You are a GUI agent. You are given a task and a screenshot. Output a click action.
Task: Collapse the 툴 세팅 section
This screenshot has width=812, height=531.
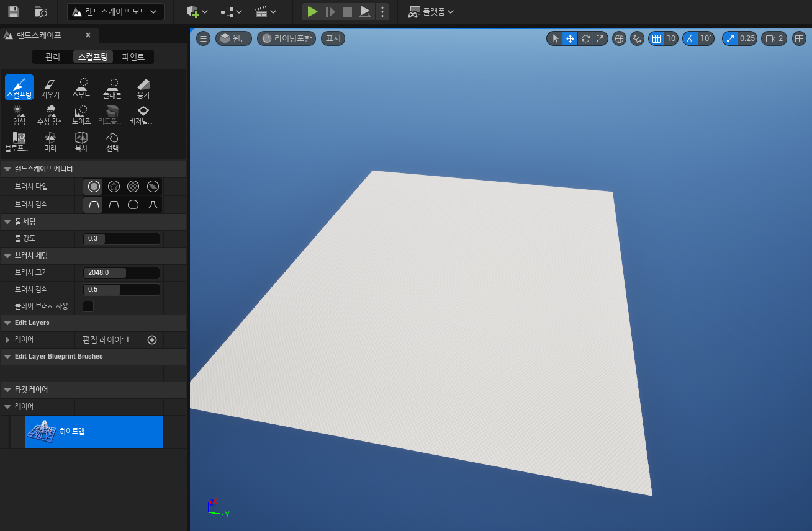tap(7, 221)
